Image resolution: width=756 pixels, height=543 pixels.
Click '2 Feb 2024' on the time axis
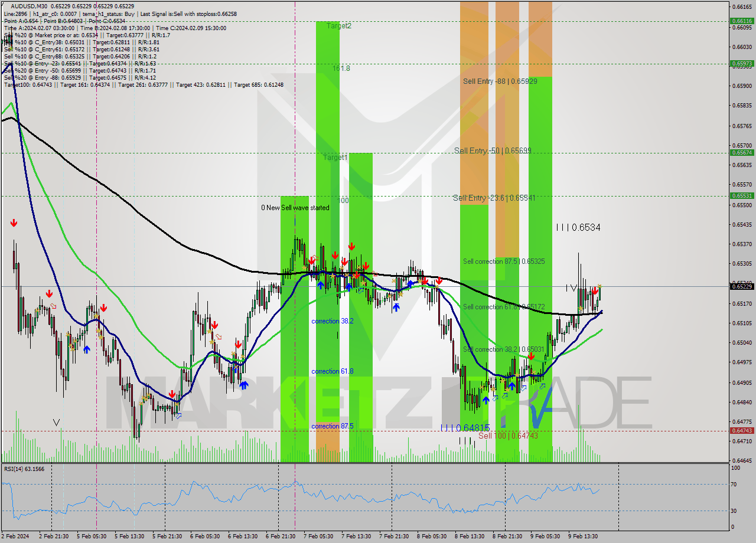(x=15, y=536)
